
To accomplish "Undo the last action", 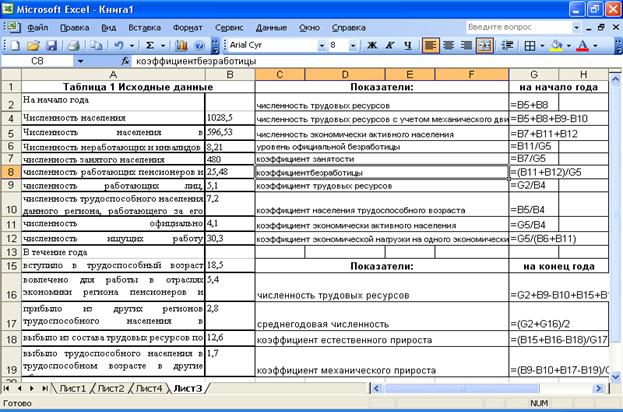I will pos(118,46).
